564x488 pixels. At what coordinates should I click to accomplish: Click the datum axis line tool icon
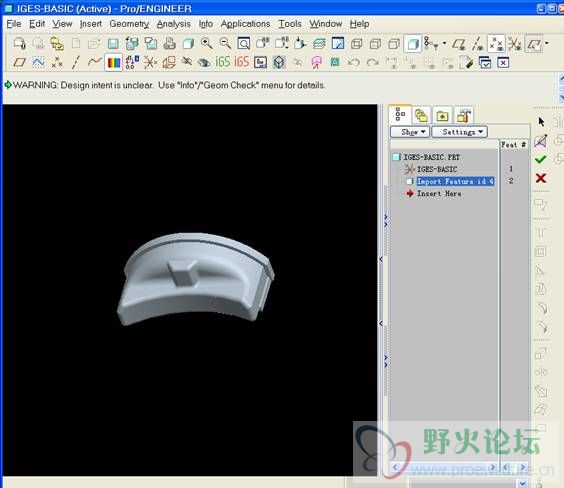coord(76,63)
